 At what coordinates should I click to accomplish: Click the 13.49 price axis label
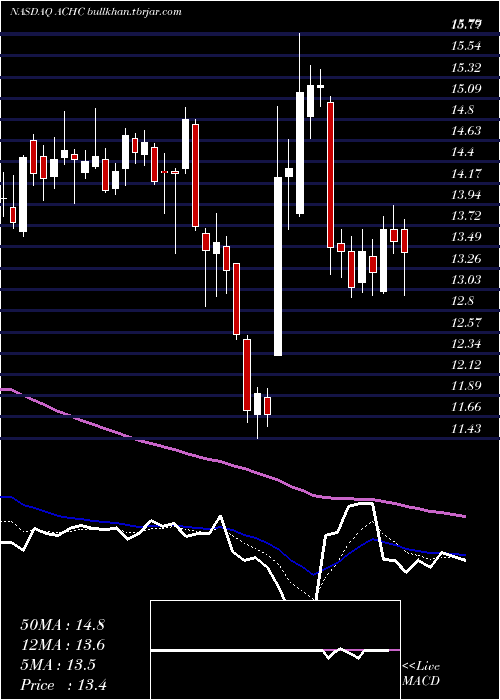pos(467,236)
